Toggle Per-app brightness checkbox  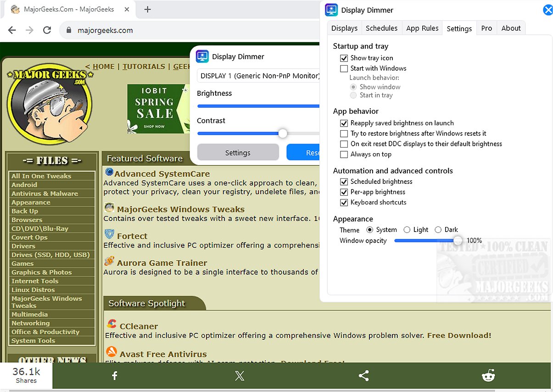tap(344, 192)
